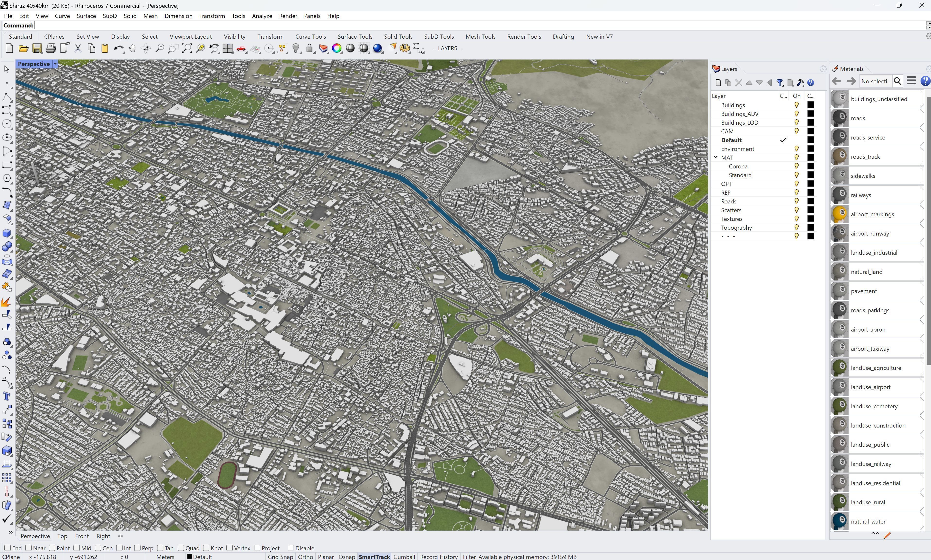Click the Lock objects padlock icon
Viewport: 931px width, 560px height.
click(x=310, y=48)
